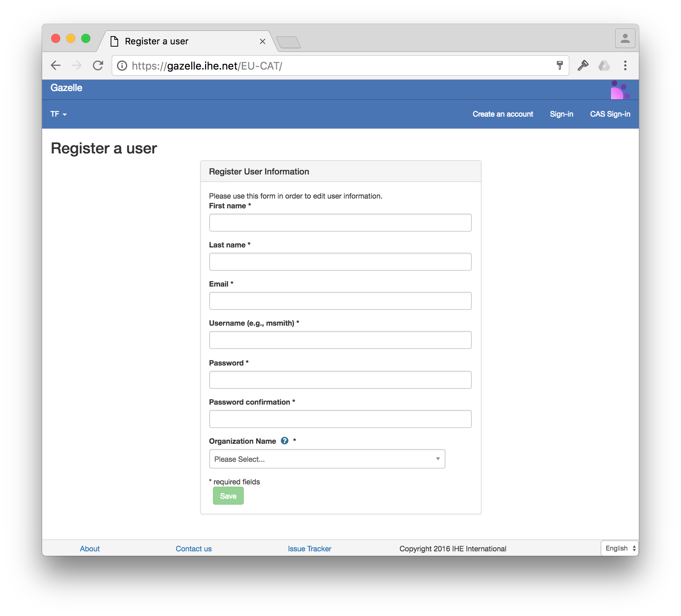Expand the TF navigation dropdown

point(58,114)
